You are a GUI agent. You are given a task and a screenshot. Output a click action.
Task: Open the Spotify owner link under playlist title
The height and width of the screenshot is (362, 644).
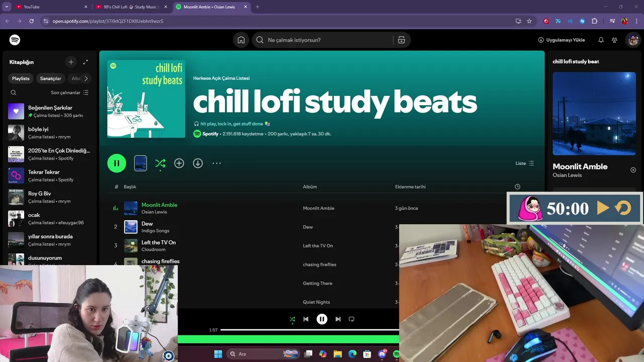[x=210, y=134]
